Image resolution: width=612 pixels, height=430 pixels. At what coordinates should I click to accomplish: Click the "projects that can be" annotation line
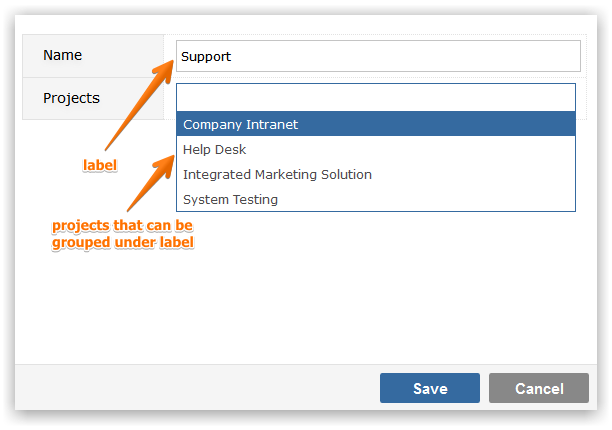pyautogui.click(x=123, y=225)
